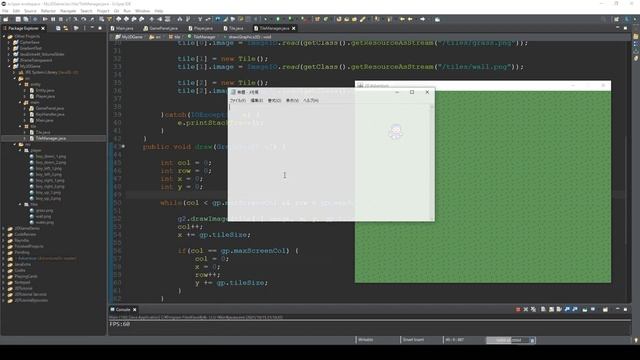Click the Link with Editor icon in Package Explorer

pos(66,28)
